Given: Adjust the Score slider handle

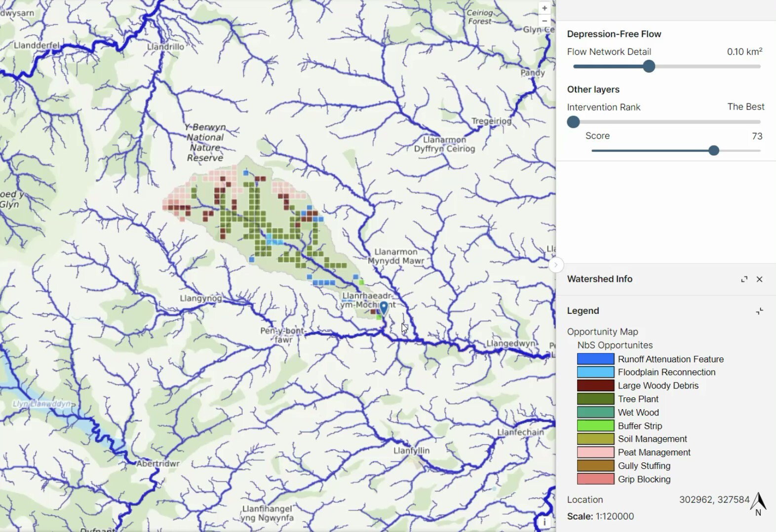Looking at the screenshot, I should (x=714, y=151).
